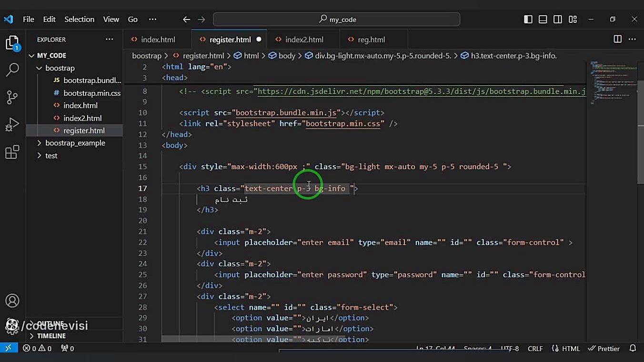Expand the boostrap_example folder
Screen dimensions: 644x362
[75, 143]
